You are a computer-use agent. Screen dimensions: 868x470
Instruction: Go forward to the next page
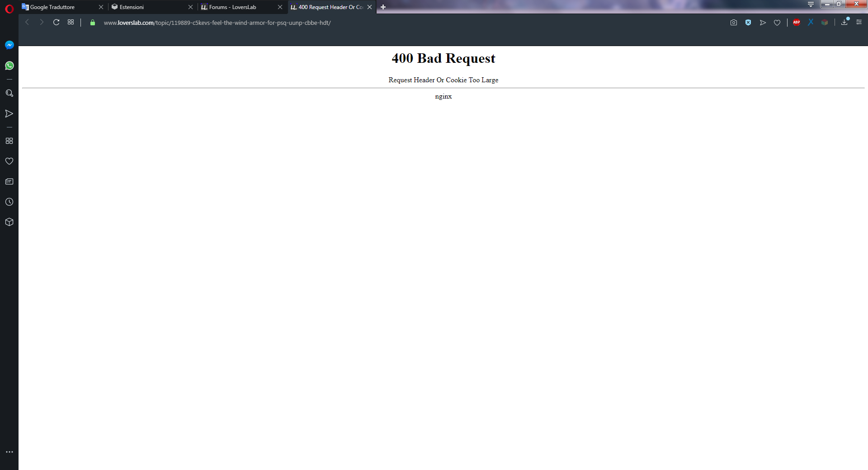pyautogui.click(x=42, y=22)
